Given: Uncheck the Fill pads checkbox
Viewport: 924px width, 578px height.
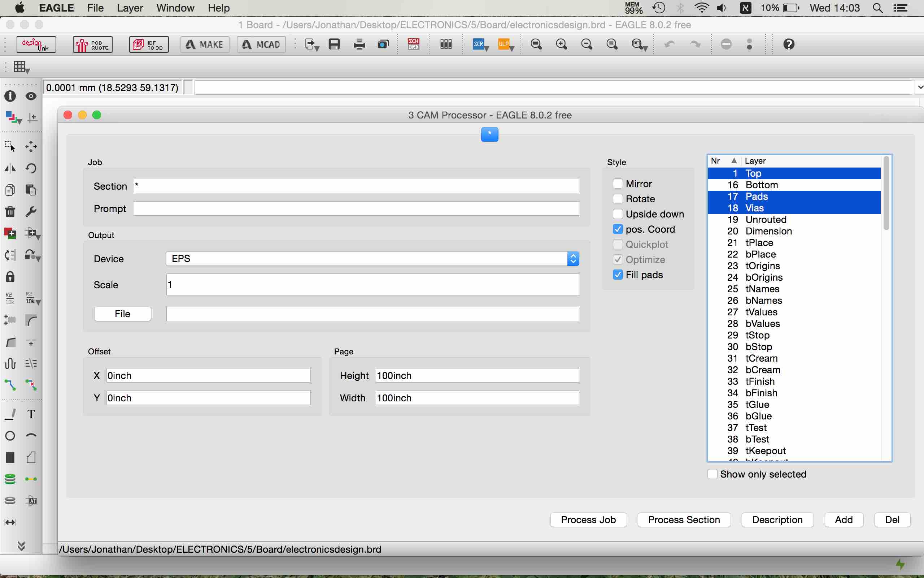Looking at the screenshot, I should click(x=618, y=275).
